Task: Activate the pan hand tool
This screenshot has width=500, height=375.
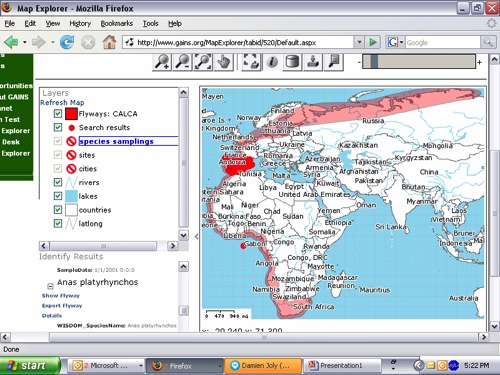Action: (x=223, y=62)
